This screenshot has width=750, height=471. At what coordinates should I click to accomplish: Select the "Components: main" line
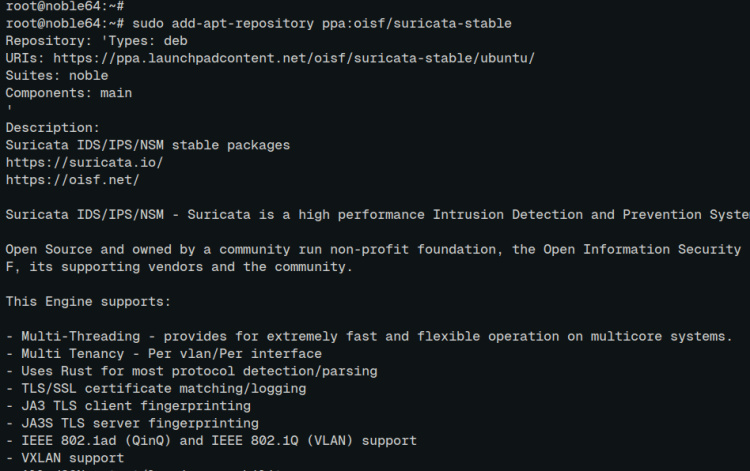coord(68,93)
